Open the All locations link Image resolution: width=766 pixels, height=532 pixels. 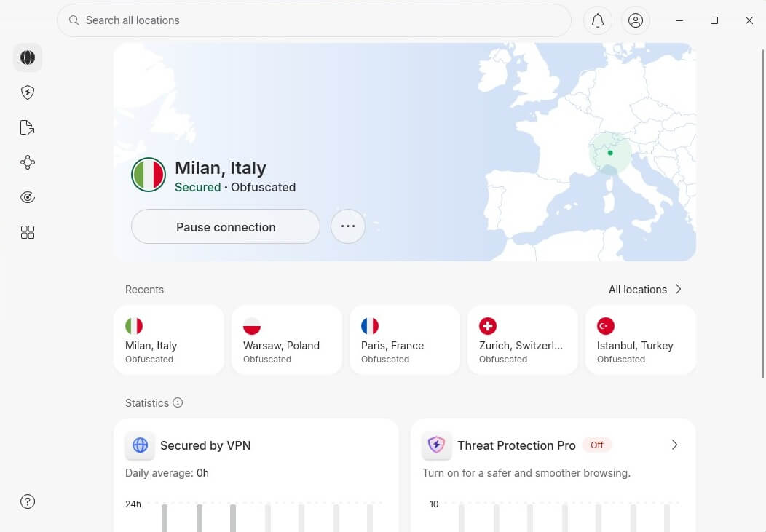pos(638,289)
